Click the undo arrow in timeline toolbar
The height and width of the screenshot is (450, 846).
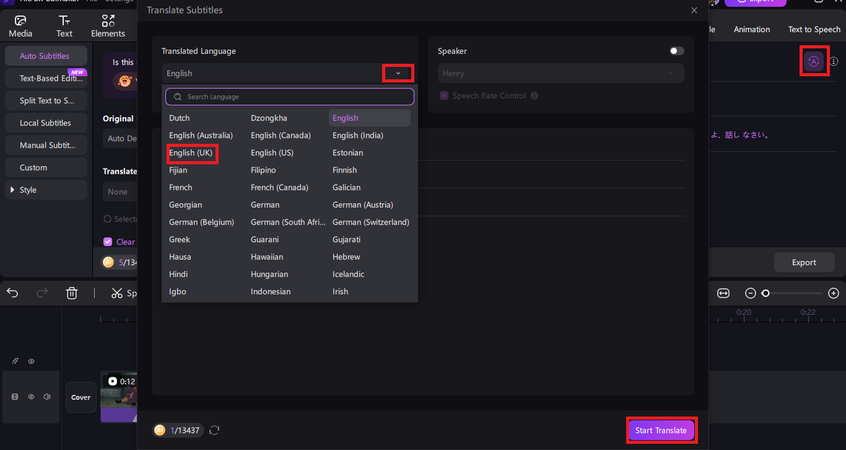(13, 293)
